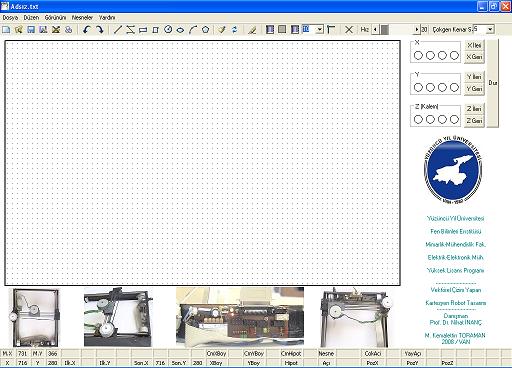Click speed slider left arrow
This screenshot has height=368, width=512.
375,30
